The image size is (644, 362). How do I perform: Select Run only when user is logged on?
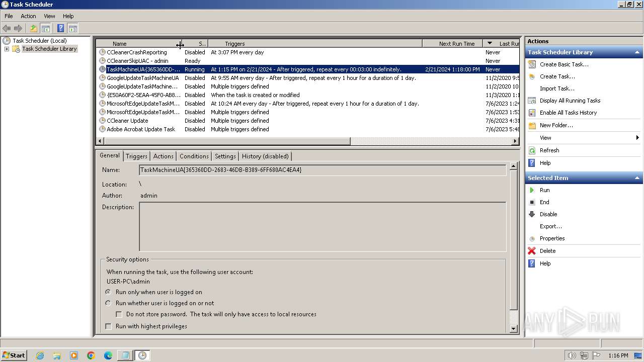(x=108, y=292)
